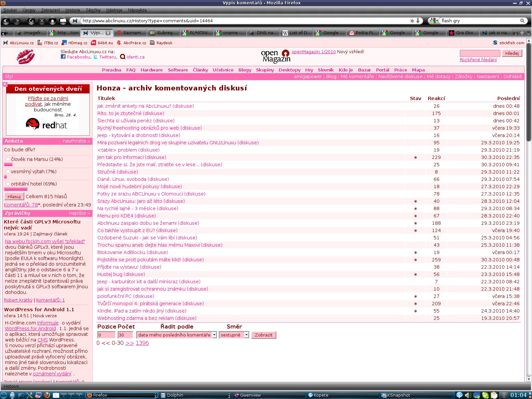Click the openMagazin logo
Image resolution: width=532 pixels, height=399 pixels.
[x=275, y=57]
